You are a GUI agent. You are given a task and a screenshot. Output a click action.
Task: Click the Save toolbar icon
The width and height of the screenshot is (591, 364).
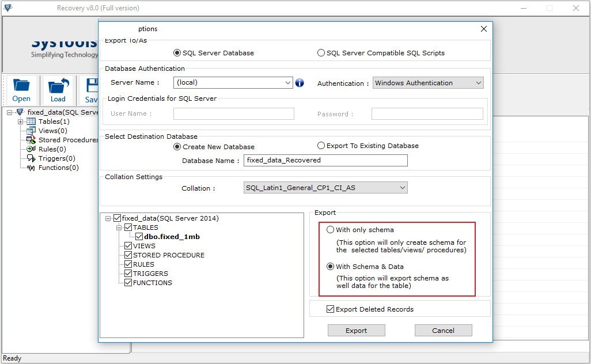point(92,86)
